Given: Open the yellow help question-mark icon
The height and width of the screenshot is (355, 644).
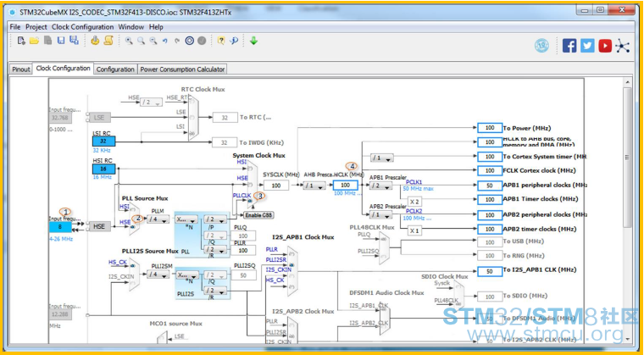Looking at the screenshot, I should [x=221, y=41].
